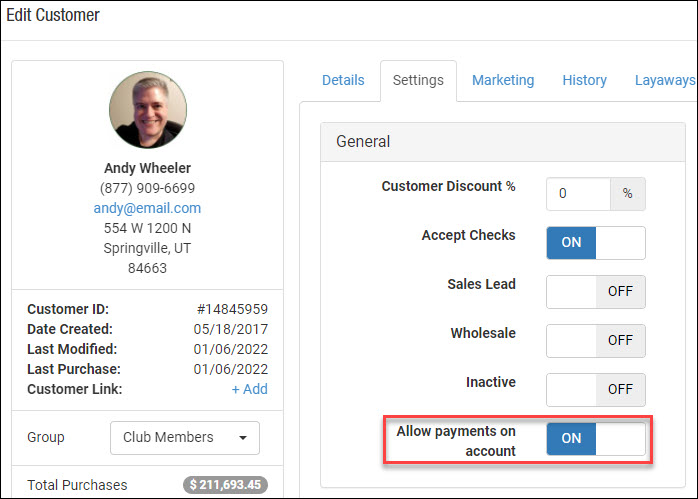Click the + Add customer link

tap(249, 389)
